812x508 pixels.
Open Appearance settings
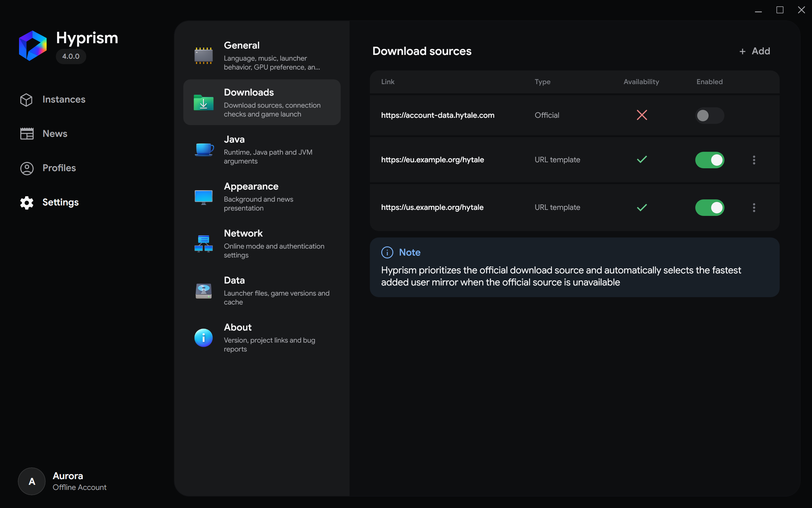262,197
